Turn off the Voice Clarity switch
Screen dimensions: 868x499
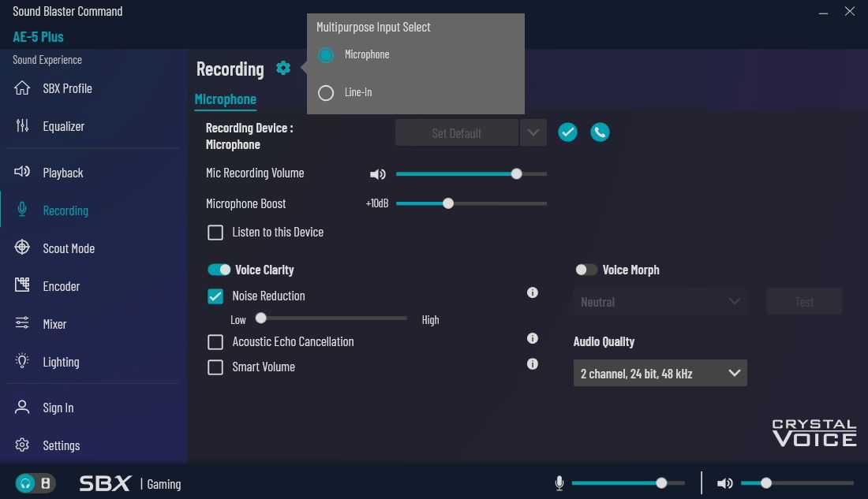click(x=219, y=270)
